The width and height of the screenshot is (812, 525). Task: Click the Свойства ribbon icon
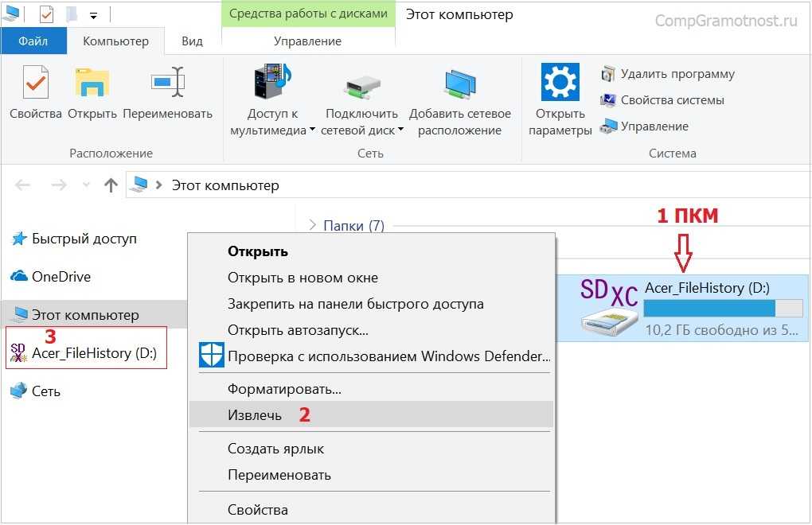pyautogui.click(x=35, y=84)
